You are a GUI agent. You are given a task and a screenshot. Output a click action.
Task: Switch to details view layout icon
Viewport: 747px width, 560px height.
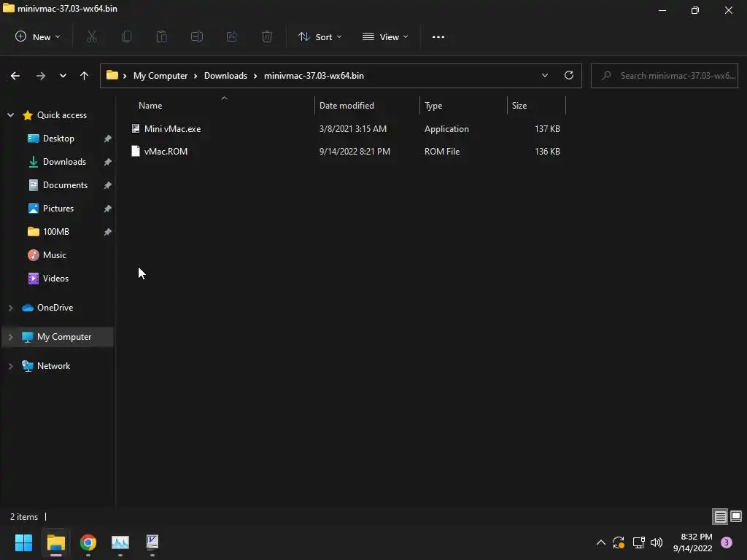720,516
